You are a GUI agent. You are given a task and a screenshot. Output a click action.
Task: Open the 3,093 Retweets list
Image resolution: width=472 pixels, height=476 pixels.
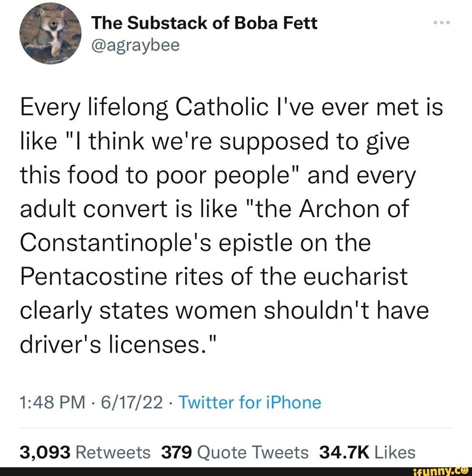83,452
